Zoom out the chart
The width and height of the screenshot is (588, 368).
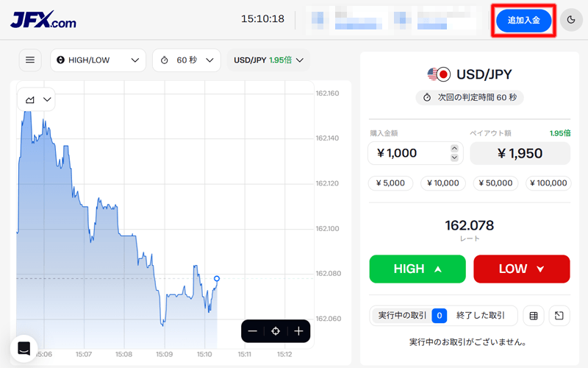[253, 331]
